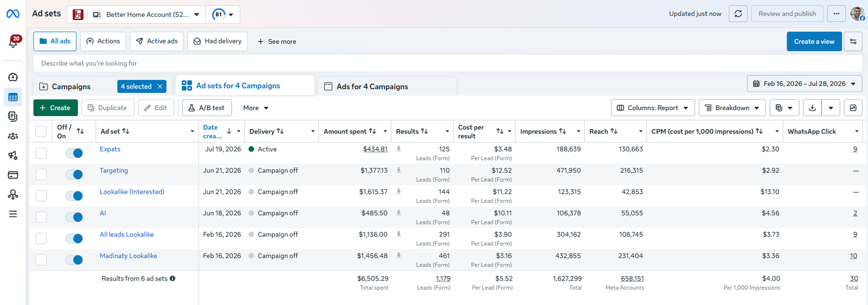Click the green Create button

pyautogui.click(x=55, y=108)
